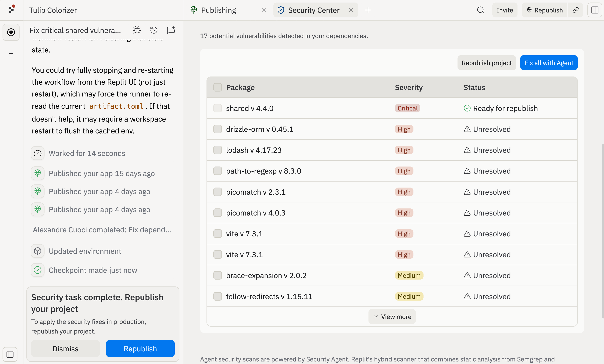Copy the link with the chain icon
The width and height of the screenshot is (604, 364).
[576, 10]
